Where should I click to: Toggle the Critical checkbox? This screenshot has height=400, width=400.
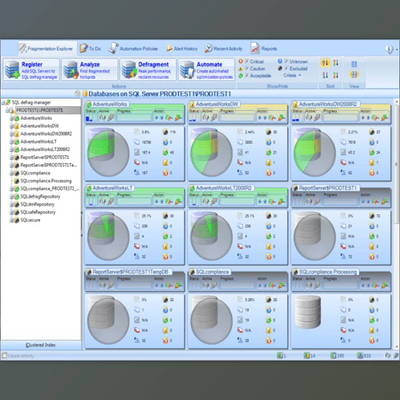(x=247, y=61)
